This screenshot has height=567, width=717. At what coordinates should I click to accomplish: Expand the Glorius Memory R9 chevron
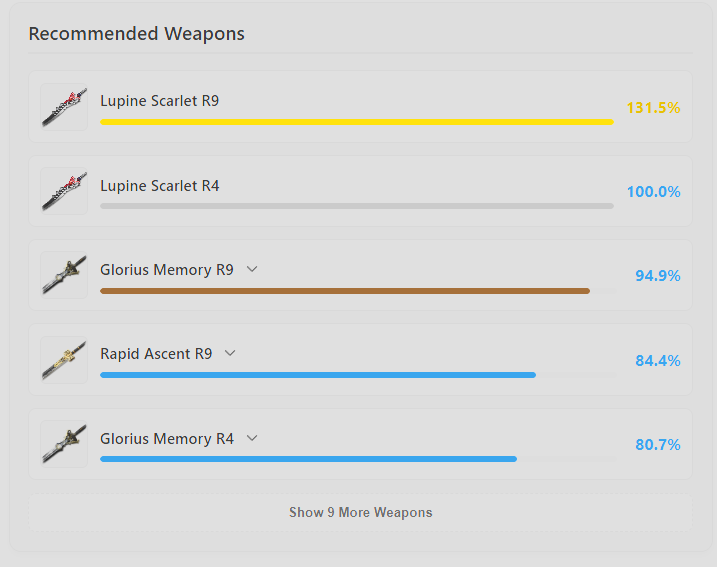252,270
